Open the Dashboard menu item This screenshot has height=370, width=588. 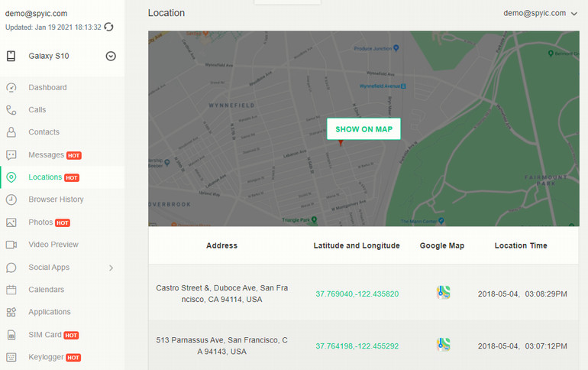(47, 87)
